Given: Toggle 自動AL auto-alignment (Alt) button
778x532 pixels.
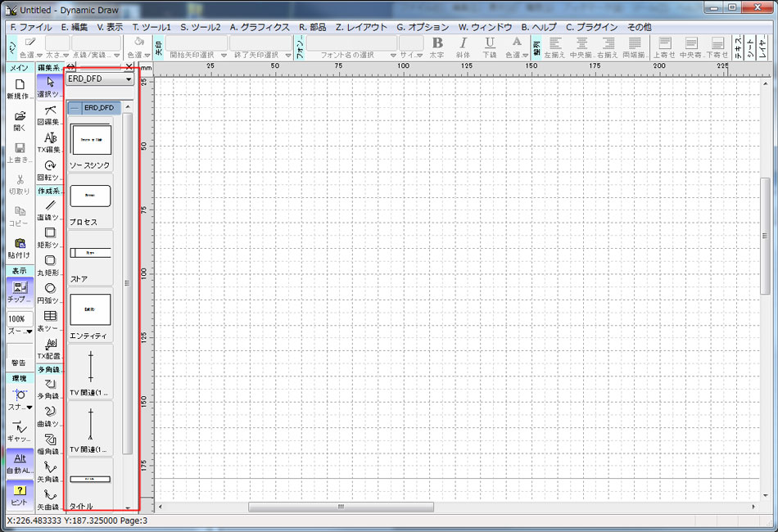Looking at the screenshot, I should (20, 462).
